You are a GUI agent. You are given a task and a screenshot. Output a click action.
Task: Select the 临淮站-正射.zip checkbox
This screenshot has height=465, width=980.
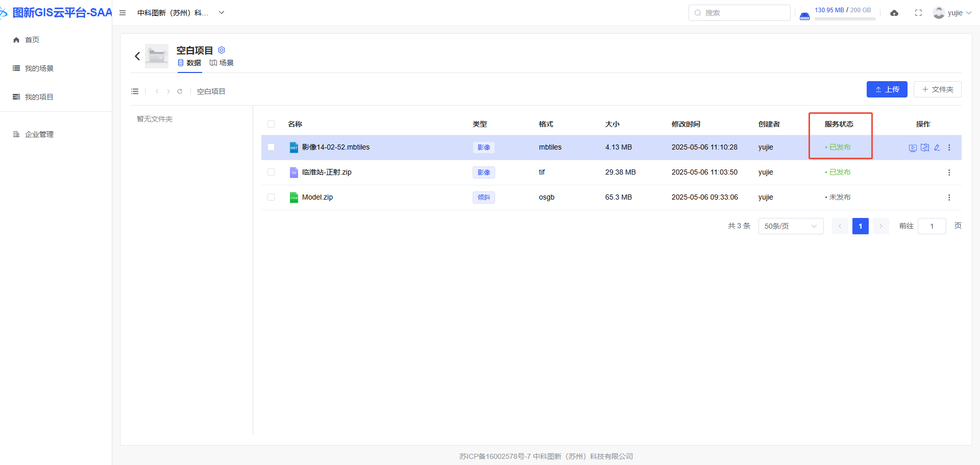271,172
